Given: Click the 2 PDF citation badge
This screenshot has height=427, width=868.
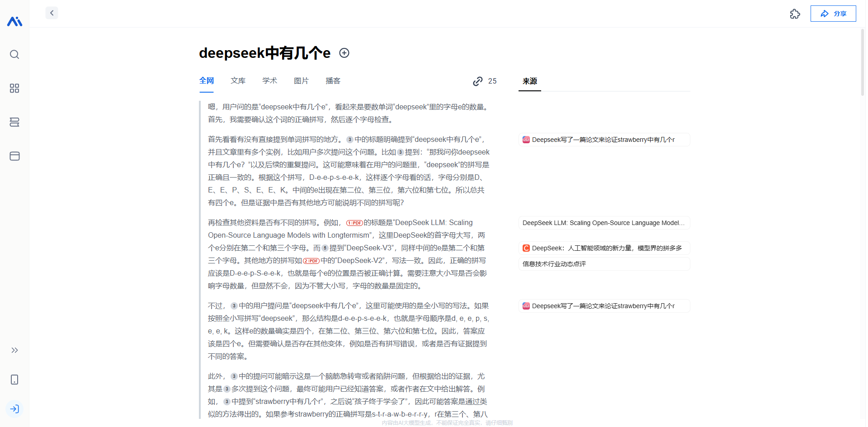Looking at the screenshot, I should click(x=311, y=261).
